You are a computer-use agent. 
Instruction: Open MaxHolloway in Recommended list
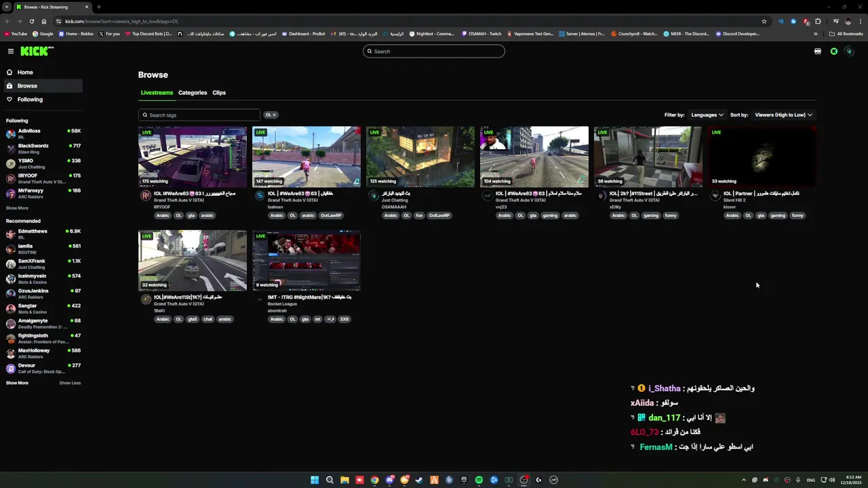42,353
